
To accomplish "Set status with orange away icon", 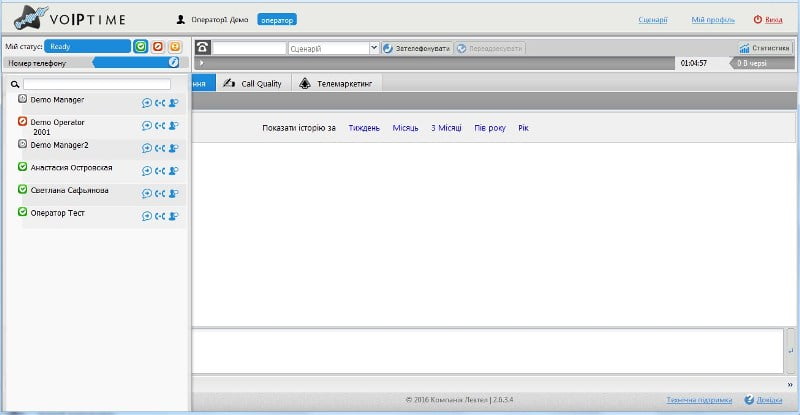I will 174,46.
